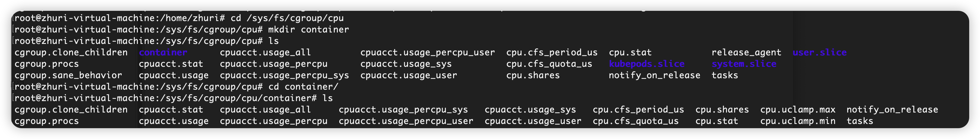980x139 pixels.
Task: Click the tasks entry beside cpu.uclamp.min
Action: coord(860,121)
